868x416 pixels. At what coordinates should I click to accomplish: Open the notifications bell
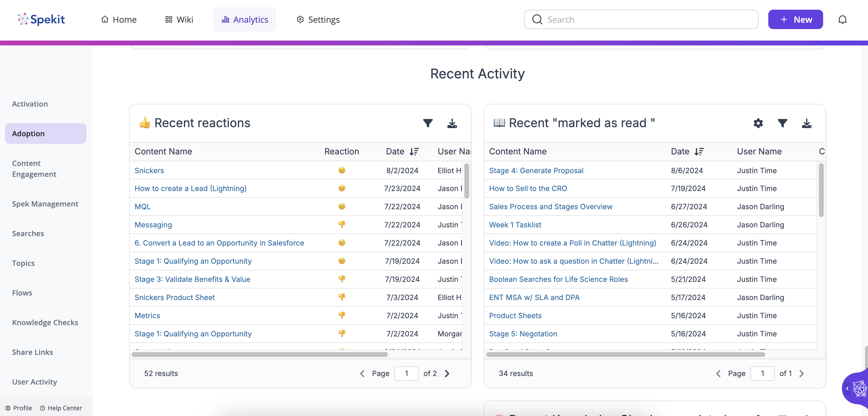click(x=842, y=19)
